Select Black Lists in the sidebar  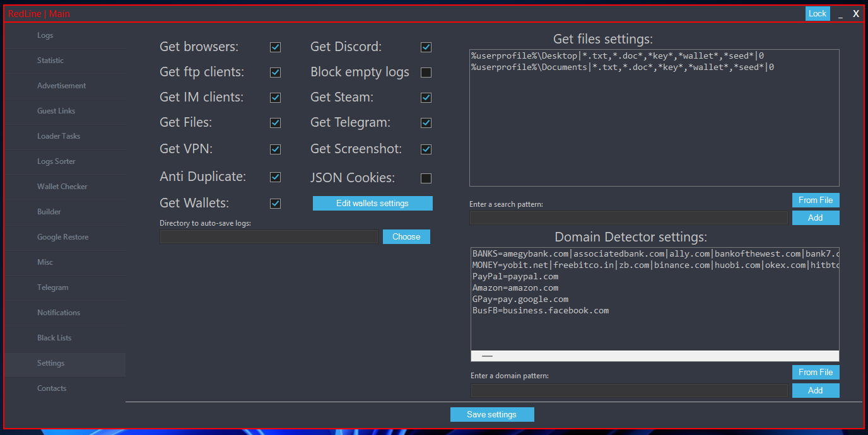point(54,338)
